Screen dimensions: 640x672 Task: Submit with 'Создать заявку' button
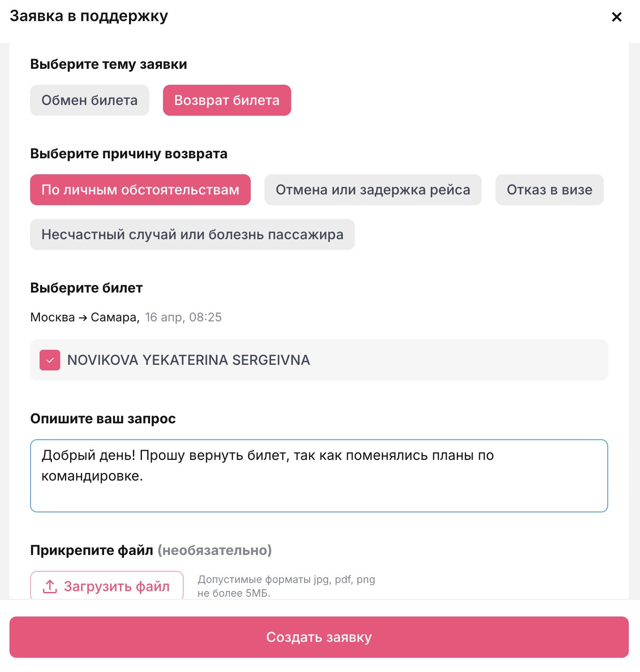tap(319, 637)
